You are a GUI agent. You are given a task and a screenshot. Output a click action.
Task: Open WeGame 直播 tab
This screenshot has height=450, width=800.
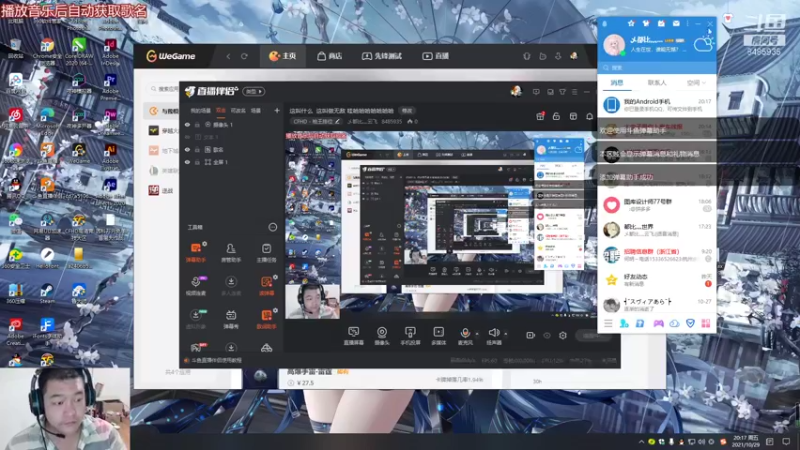[x=436, y=56]
